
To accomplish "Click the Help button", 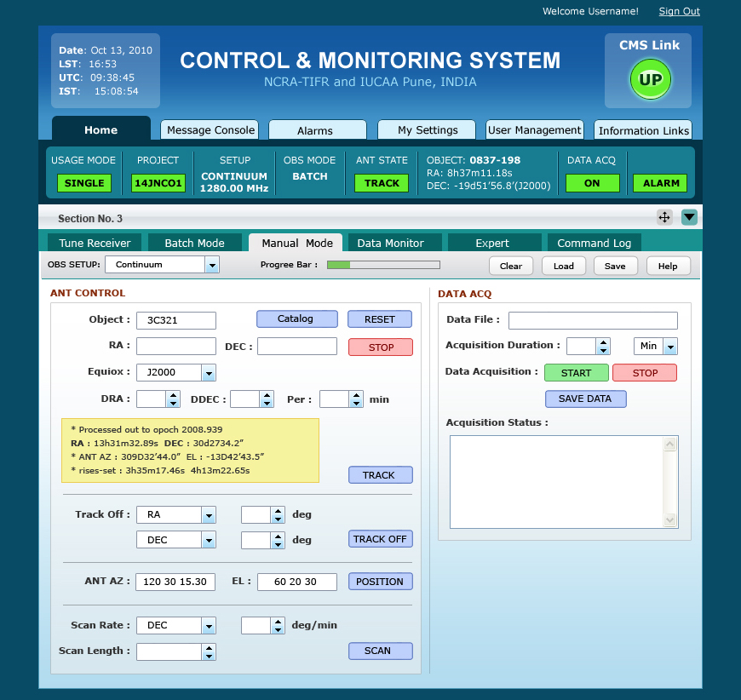I will (668, 266).
